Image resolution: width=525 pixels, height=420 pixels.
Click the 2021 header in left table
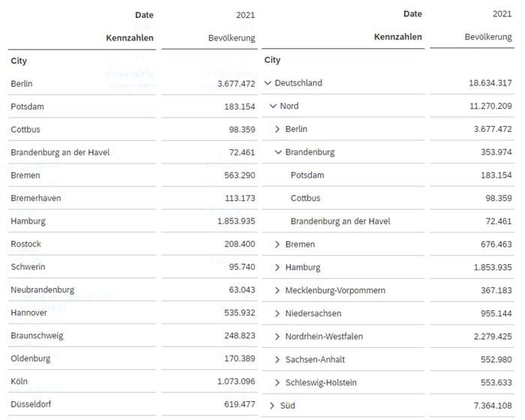click(245, 15)
